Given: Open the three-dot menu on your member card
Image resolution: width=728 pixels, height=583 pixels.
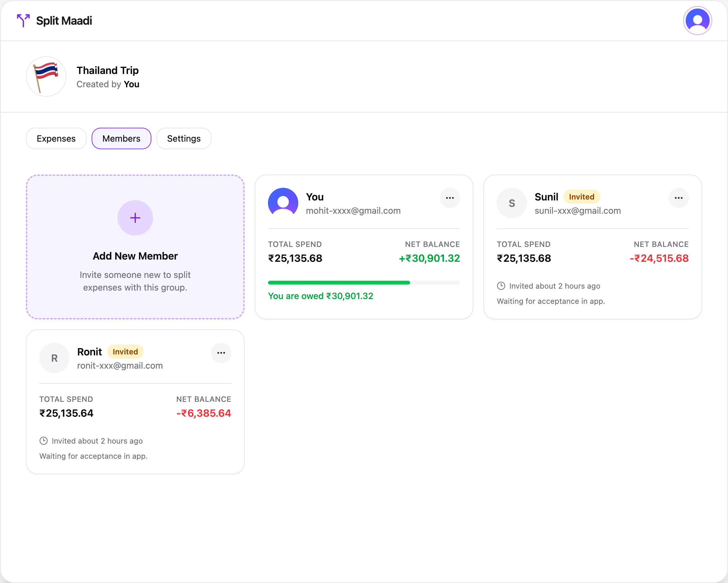Looking at the screenshot, I should [x=450, y=198].
